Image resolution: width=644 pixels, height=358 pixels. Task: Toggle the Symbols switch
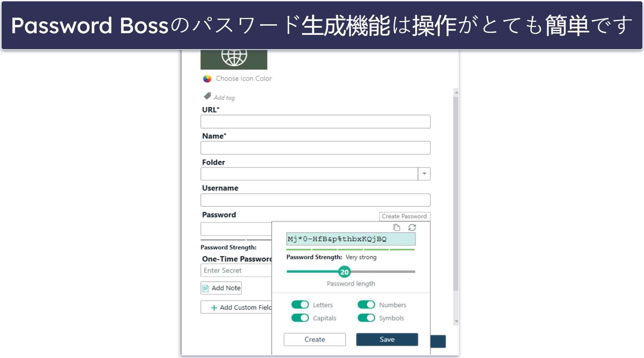(x=366, y=318)
